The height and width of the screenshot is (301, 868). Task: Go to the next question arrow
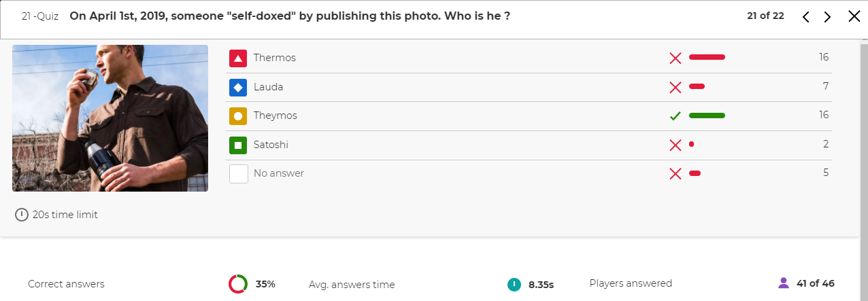[x=827, y=17]
